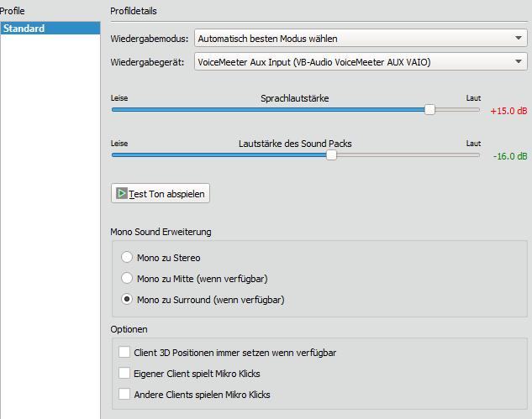Select Mono zu Surround radio button
The height and width of the screenshot is (419, 532).
click(127, 299)
